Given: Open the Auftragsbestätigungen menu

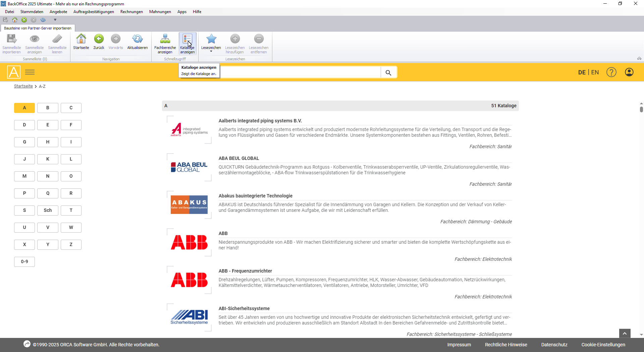Looking at the screenshot, I should pos(94,12).
